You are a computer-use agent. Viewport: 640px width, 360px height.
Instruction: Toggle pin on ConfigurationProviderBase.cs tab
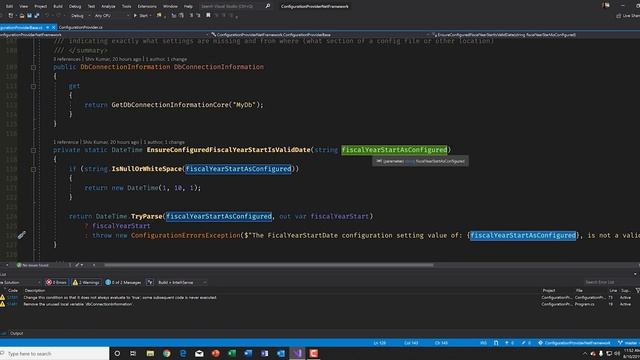47,27
